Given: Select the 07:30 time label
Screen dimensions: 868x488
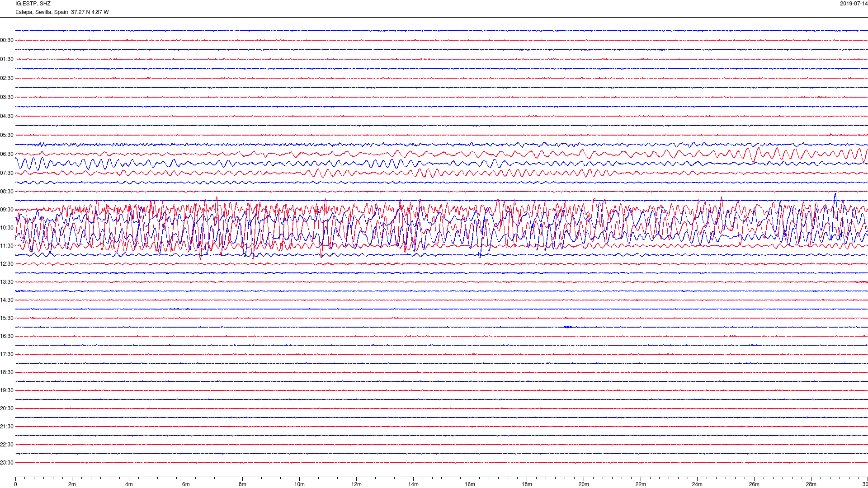Looking at the screenshot, I should [x=7, y=173].
